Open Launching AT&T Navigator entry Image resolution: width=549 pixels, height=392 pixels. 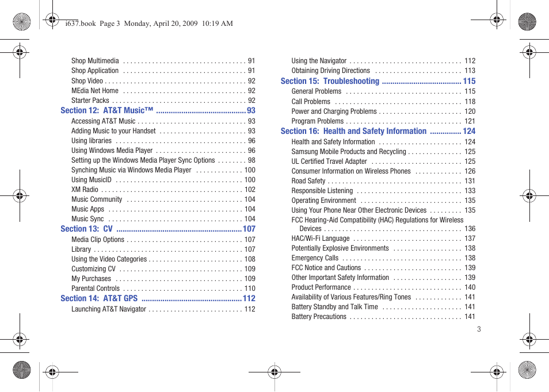point(163,309)
